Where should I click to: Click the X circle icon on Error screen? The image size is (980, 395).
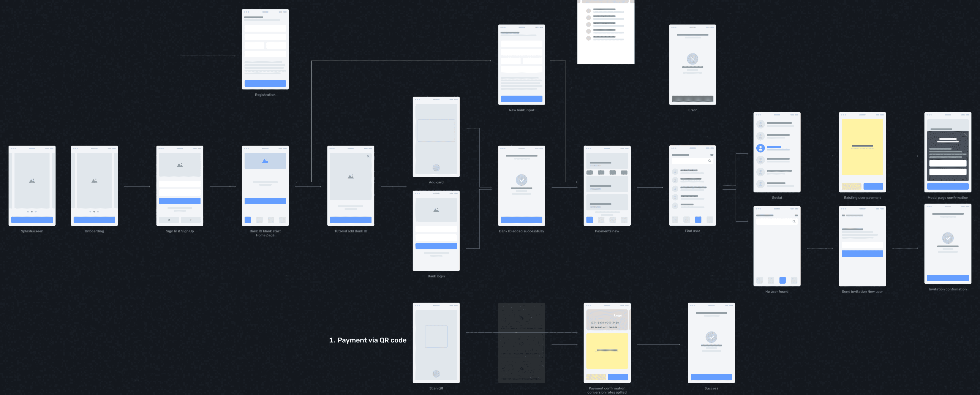pos(692,59)
